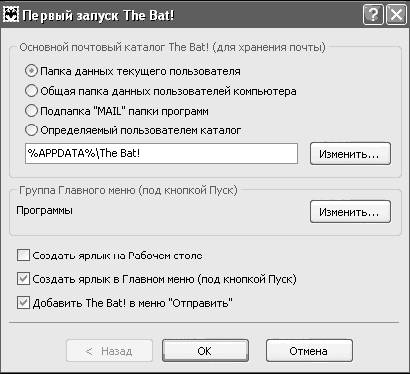Click the Программы group name text
410x374 pixels.
44,211
